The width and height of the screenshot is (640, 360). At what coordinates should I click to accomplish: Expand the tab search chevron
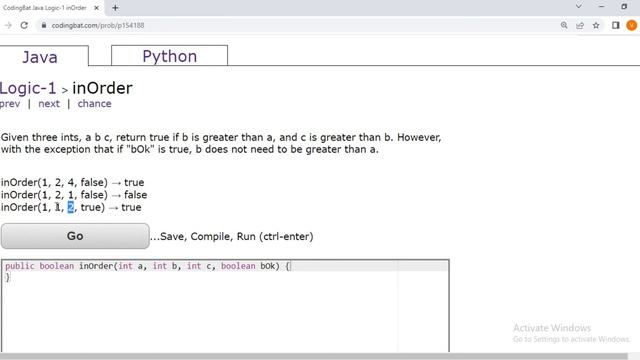pyautogui.click(x=578, y=7)
